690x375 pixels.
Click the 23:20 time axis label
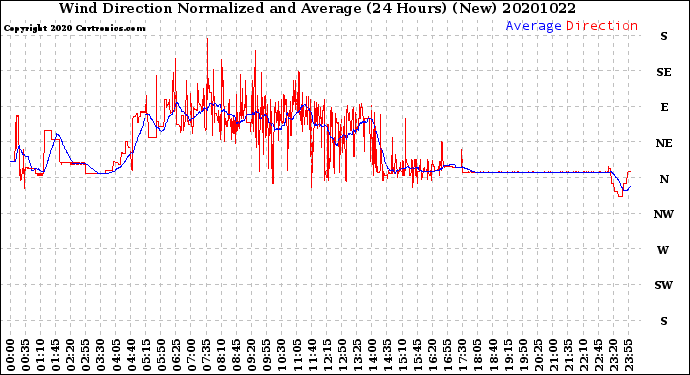[x=613, y=355]
